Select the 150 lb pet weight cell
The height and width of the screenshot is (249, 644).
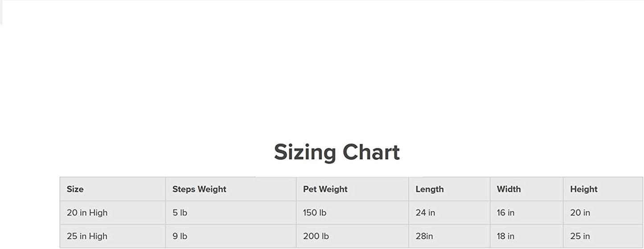point(315,212)
